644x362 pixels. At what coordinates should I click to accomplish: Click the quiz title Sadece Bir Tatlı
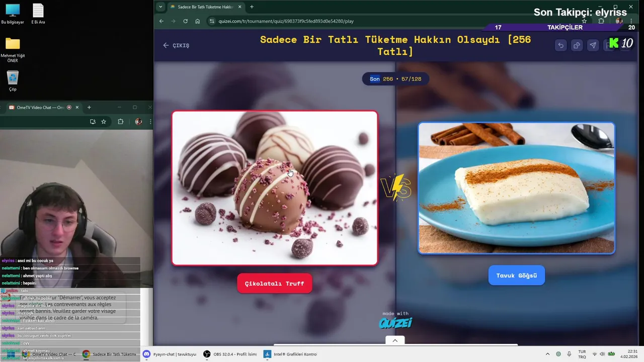395,45
